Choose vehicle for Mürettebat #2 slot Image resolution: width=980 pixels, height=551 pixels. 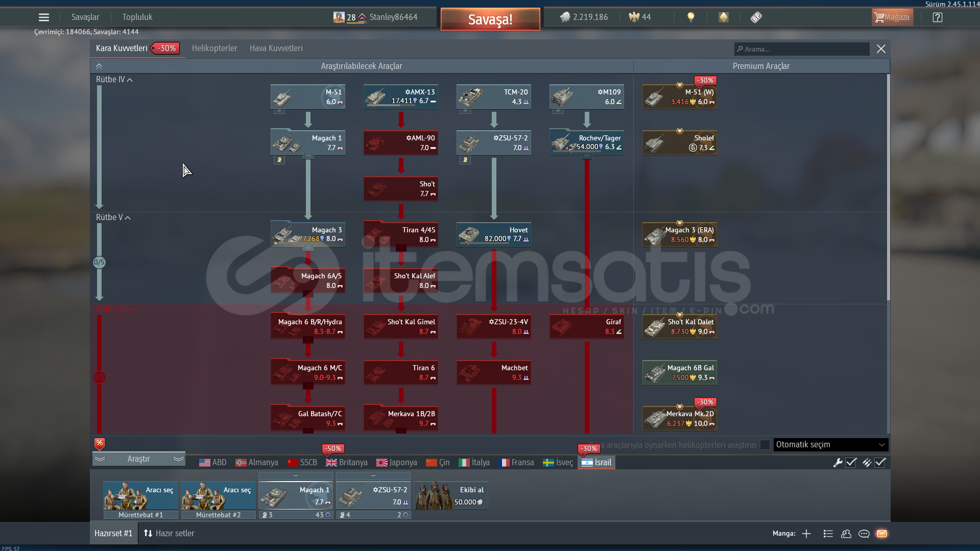(x=218, y=500)
